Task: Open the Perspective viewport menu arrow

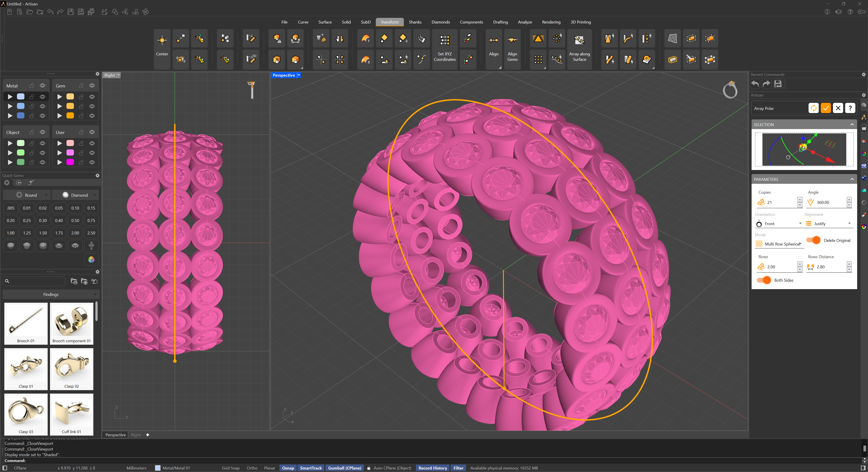Action: [299, 75]
